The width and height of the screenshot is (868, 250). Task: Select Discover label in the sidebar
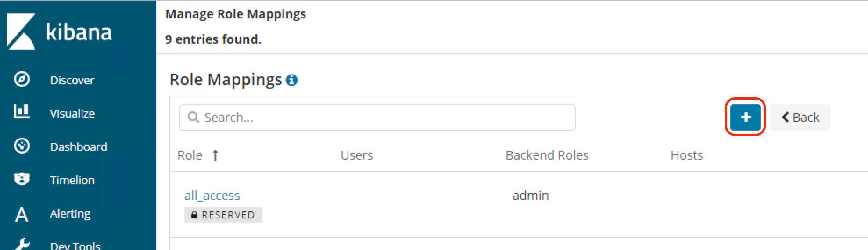pyautogui.click(x=72, y=80)
